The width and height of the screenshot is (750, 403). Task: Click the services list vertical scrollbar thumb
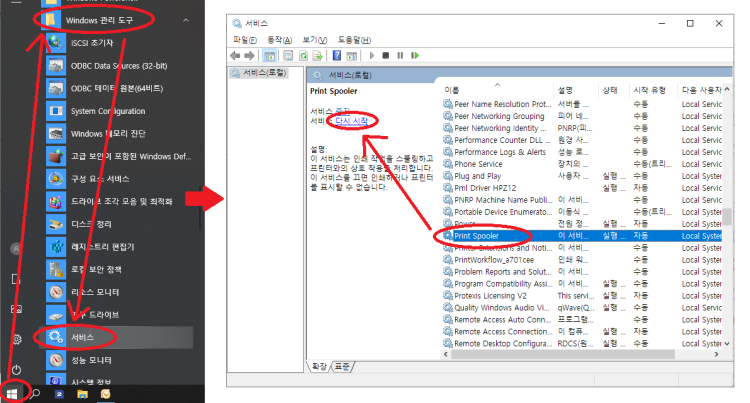[727, 216]
